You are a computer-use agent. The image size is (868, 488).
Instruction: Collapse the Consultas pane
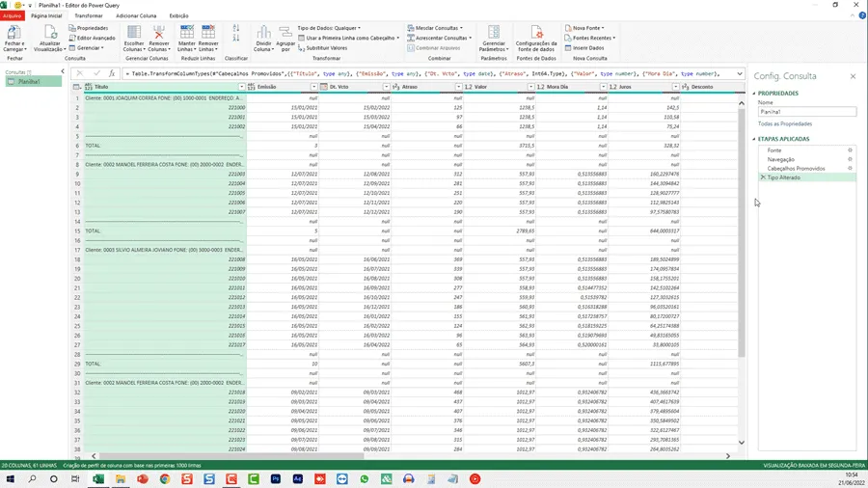[62, 71]
